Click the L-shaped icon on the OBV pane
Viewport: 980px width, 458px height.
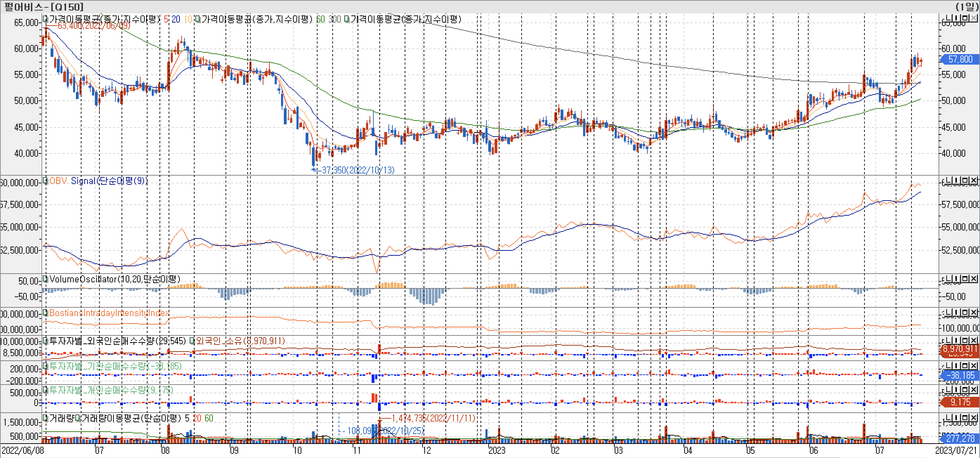click(948, 181)
